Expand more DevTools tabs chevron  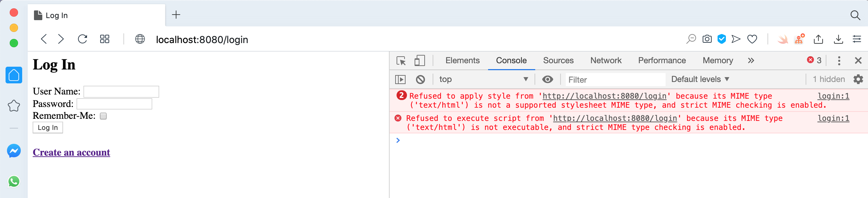tap(751, 60)
